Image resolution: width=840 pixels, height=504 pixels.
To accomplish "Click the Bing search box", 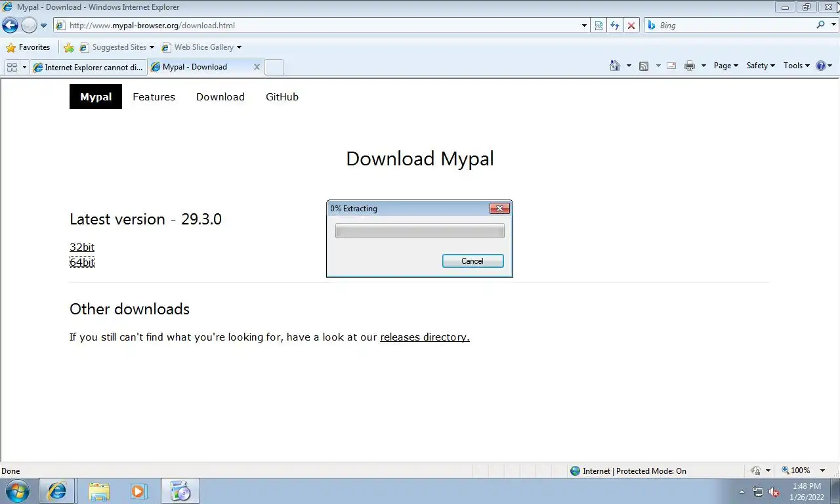I will pos(730,25).
